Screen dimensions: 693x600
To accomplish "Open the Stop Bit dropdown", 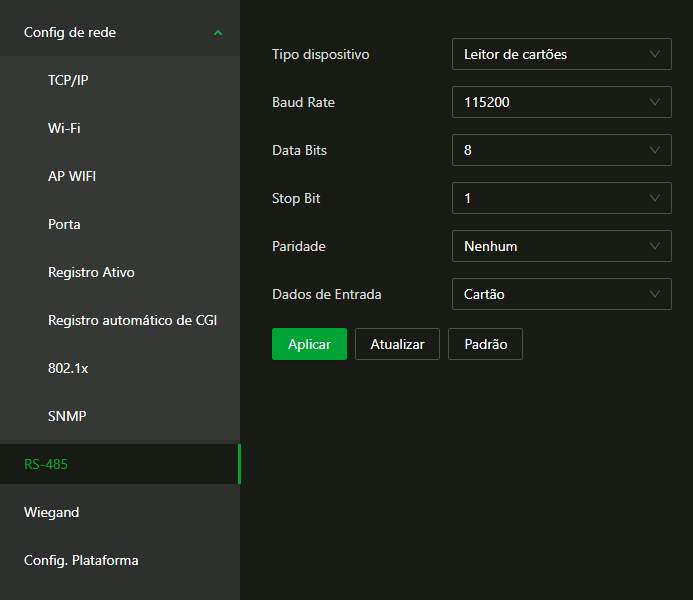I will [x=562, y=198].
